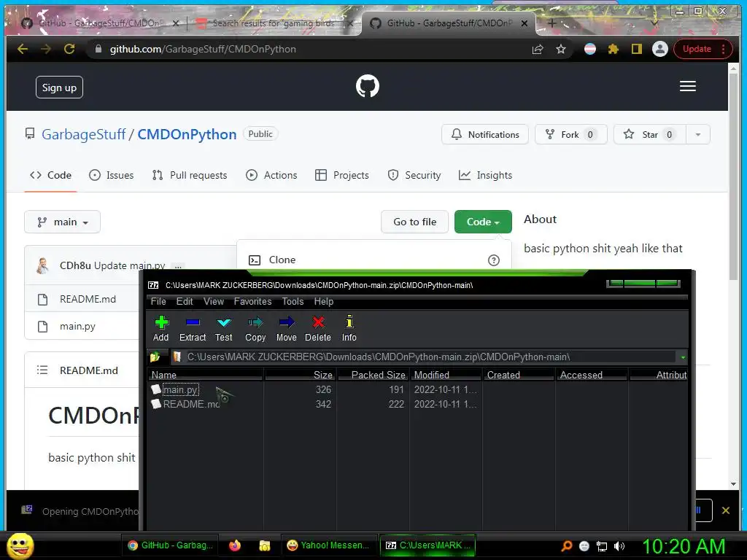Image resolution: width=747 pixels, height=560 pixels.
Task: Sort 7-Zip list by Packed Size column
Action: (x=373, y=375)
